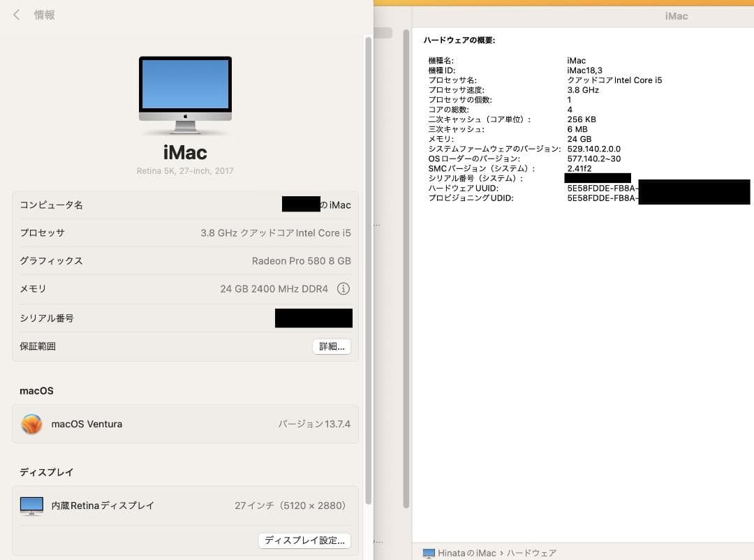This screenshot has width=754, height=560.
Task: Select the システムファームウェアのバージョン value
Action: 594,149
